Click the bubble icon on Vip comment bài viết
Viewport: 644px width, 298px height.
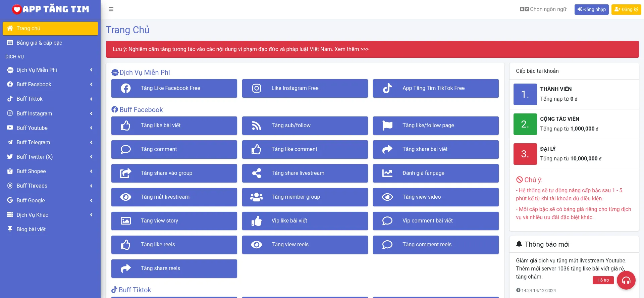point(387,221)
